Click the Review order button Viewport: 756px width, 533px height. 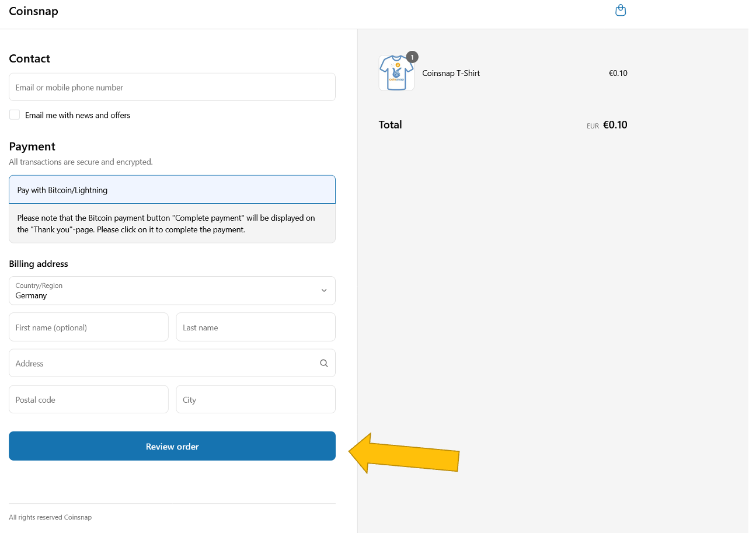coord(172,446)
